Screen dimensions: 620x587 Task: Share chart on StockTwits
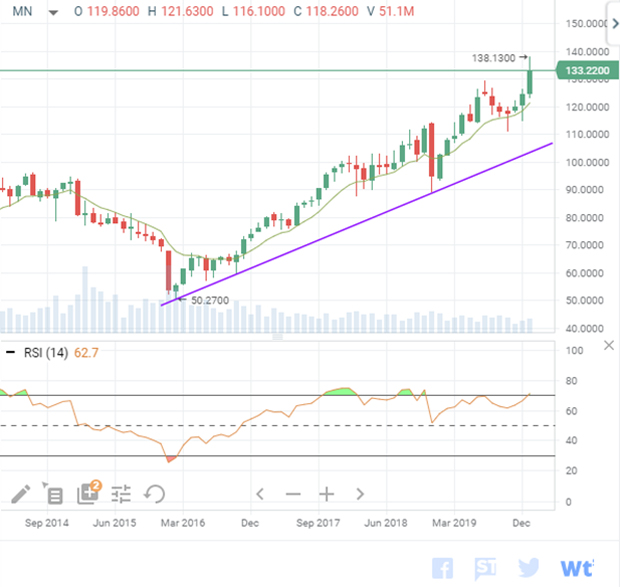tap(485, 568)
